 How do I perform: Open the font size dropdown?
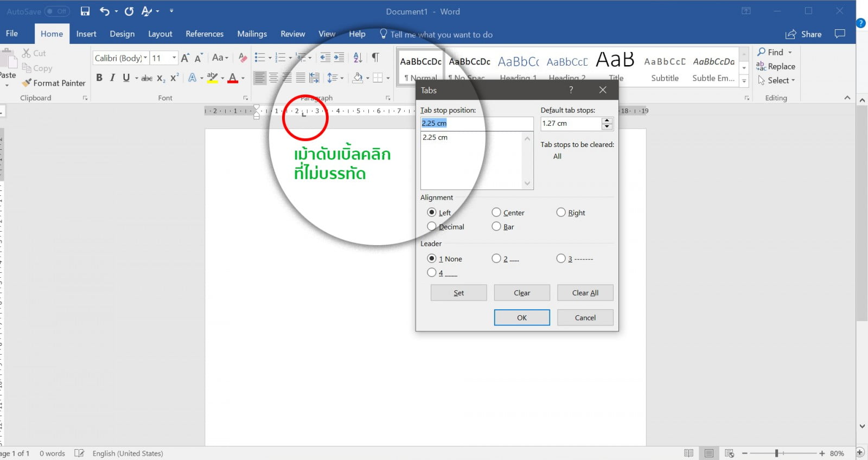tap(174, 58)
